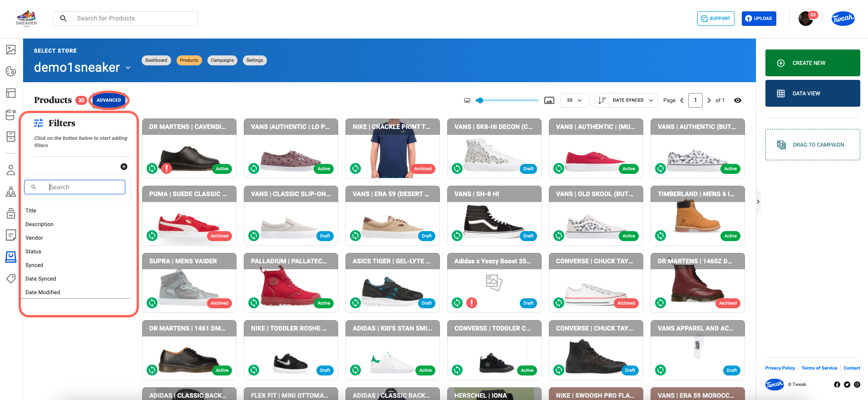This screenshot has height=400, width=868.
Task: Toggle sort direction icon beside Date Synced
Action: tap(602, 100)
